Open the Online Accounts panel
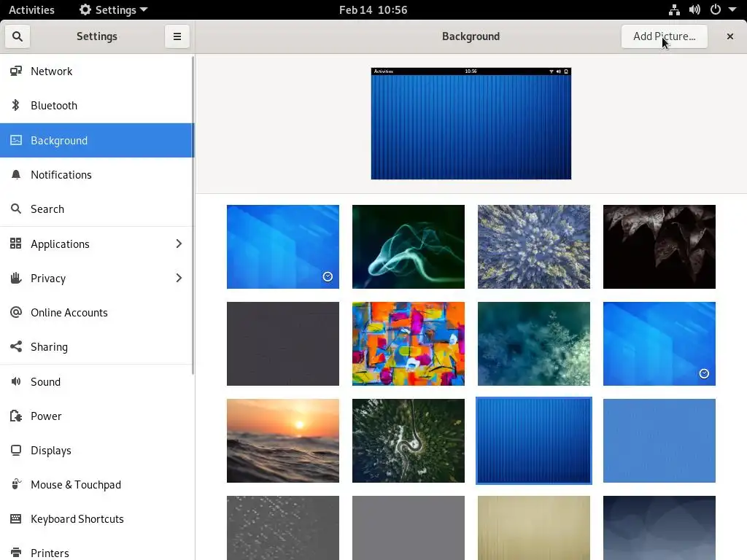Screen dimensions: 747x560 click(97, 312)
